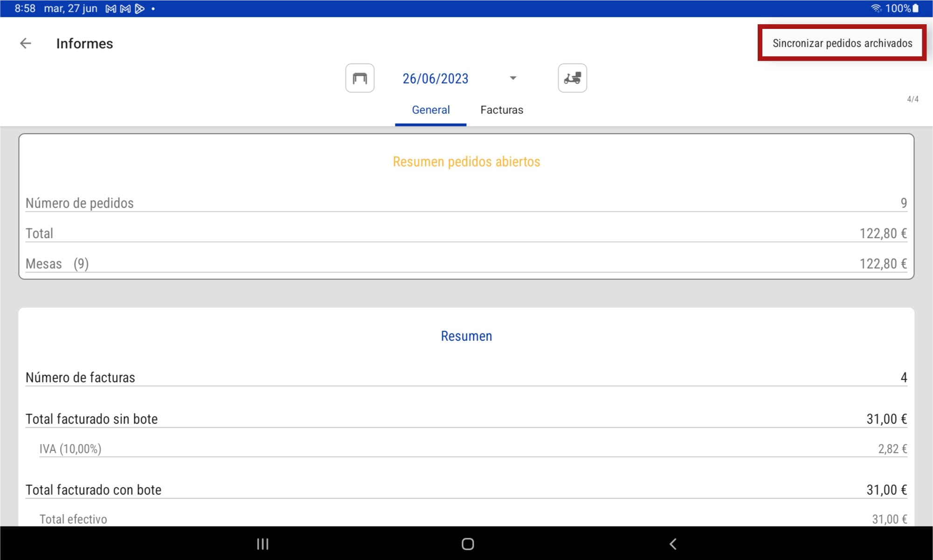Tap the Wi-Fi status icon
This screenshot has width=933, height=560.
pyautogui.click(x=876, y=8)
